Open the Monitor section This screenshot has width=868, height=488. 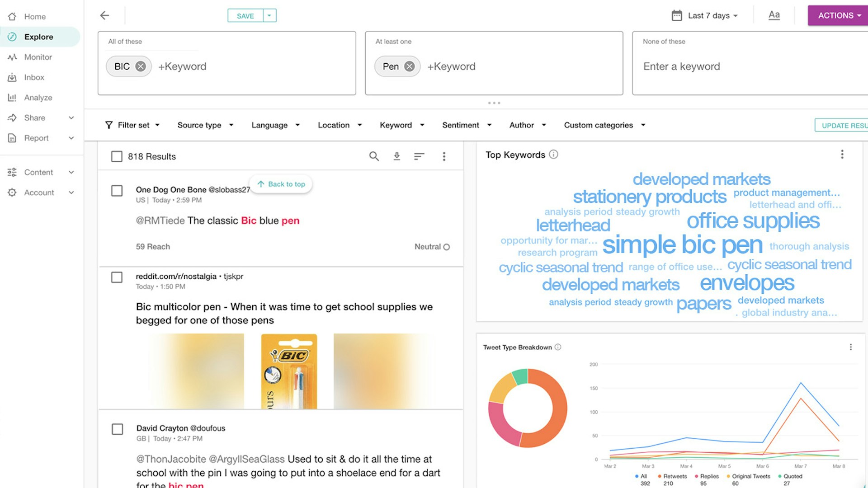pyautogui.click(x=37, y=56)
